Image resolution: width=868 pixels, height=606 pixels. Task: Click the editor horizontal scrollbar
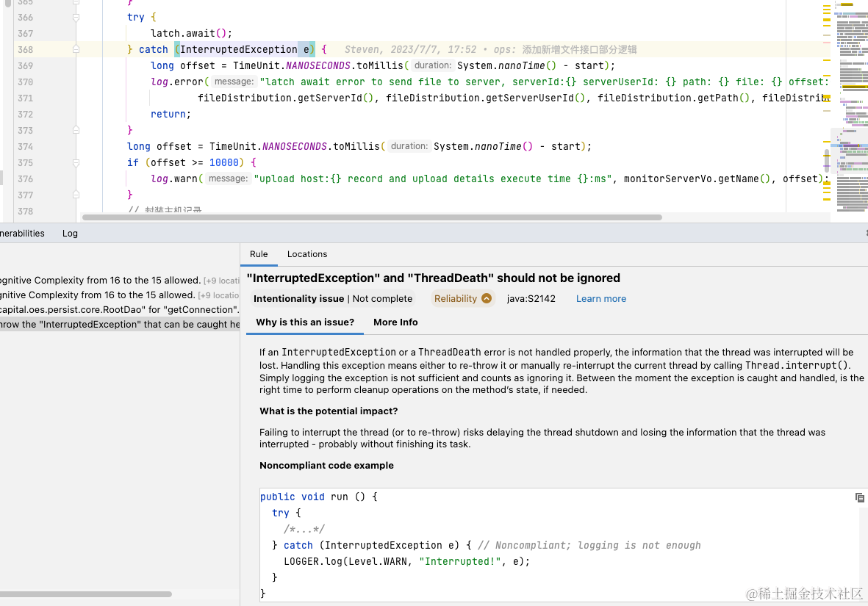tap(372, 217)
